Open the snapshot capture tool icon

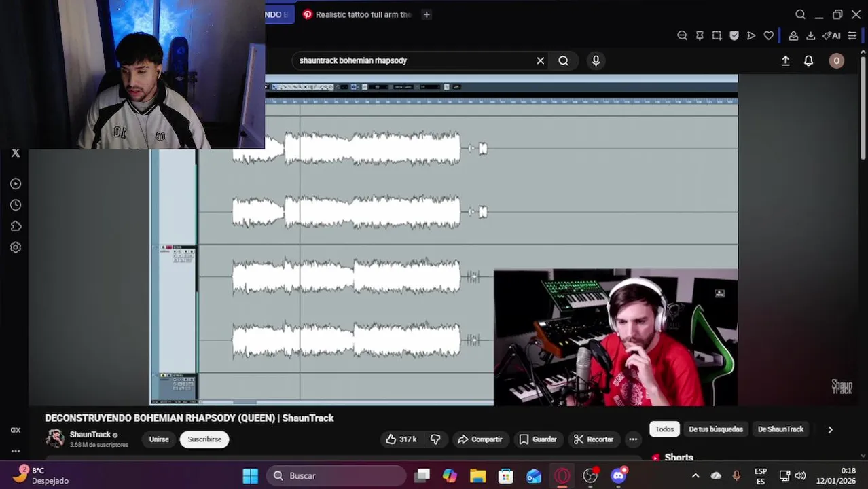pos(717,36)
